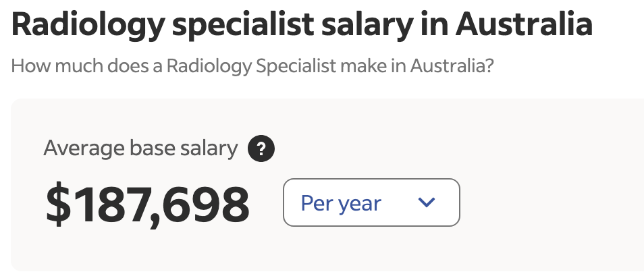Click the word "Australia" in the main heading
This screenshot has width=644, height=274.
[524, 24]
